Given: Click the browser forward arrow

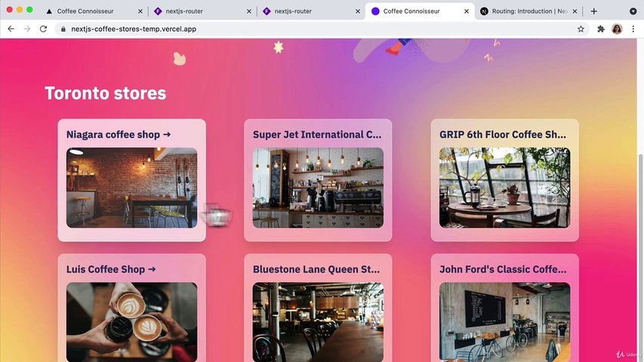Looking at the screenshot, I should pyautogui.click(x=26, y=29).
